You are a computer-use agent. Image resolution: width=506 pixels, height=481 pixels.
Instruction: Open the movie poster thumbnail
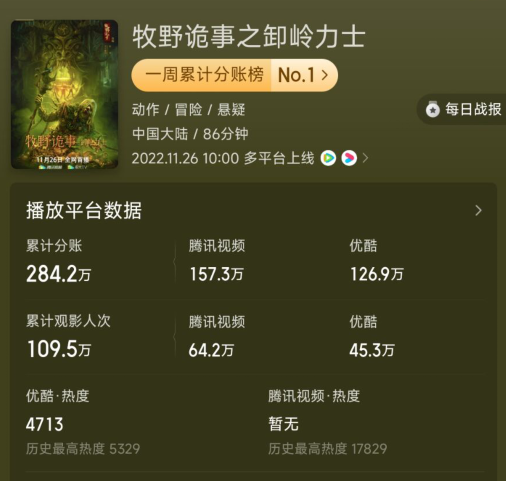click(65, 94)
